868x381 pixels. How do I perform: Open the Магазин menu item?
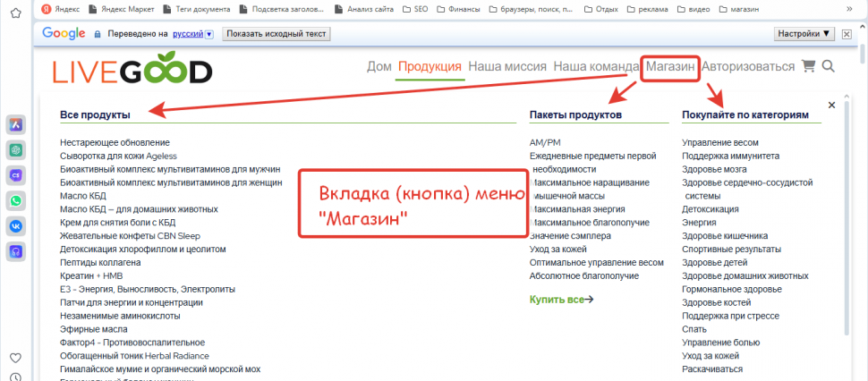[670, 66]
